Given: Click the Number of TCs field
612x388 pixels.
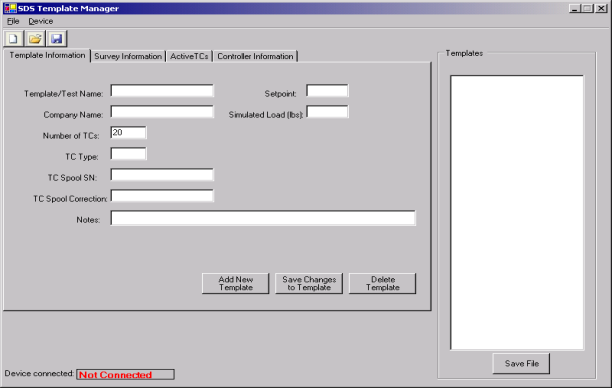Looking at the screenshot, I should (x=128, y=133).
